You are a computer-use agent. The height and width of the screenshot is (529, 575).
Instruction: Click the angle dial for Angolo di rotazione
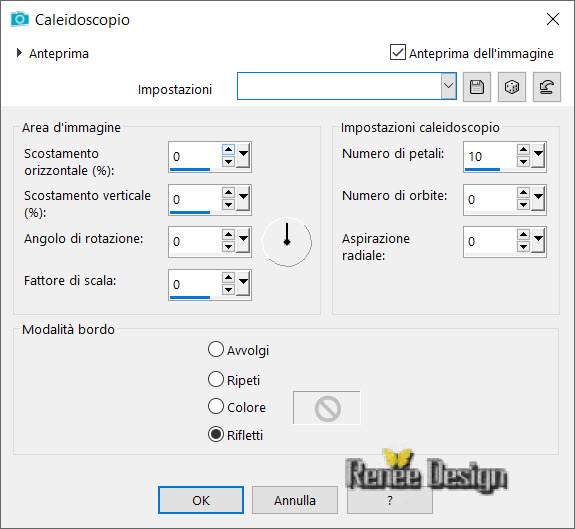click(287, 242)
